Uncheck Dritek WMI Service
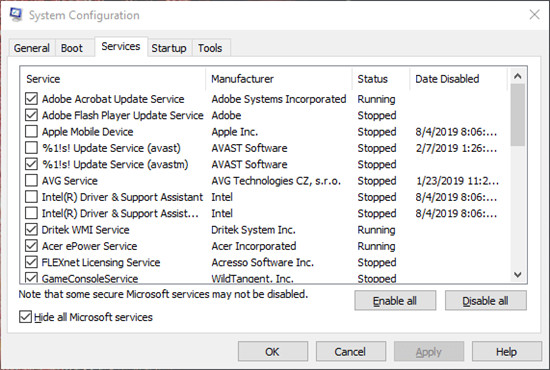550x370 pixels. [x=32, y=230]
